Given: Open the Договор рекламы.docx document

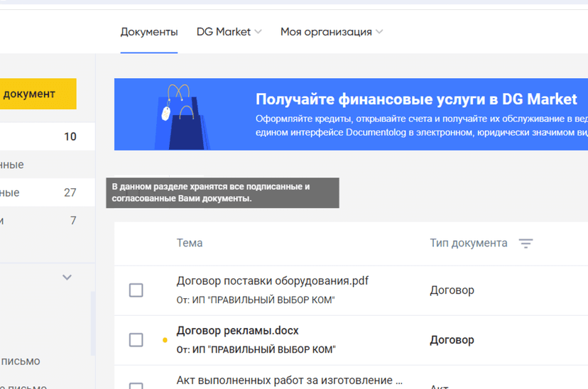Looking at the screenshot, I should pos(237,331).
